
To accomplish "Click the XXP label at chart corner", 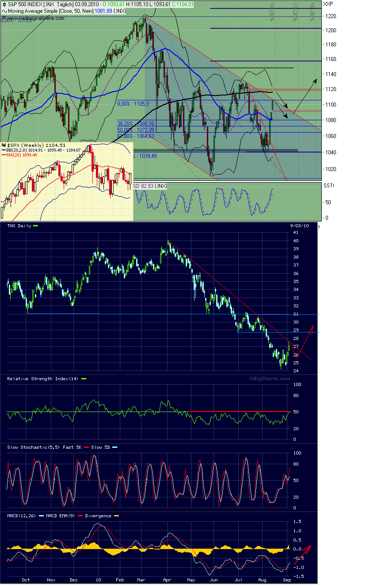I will (328, 4).
